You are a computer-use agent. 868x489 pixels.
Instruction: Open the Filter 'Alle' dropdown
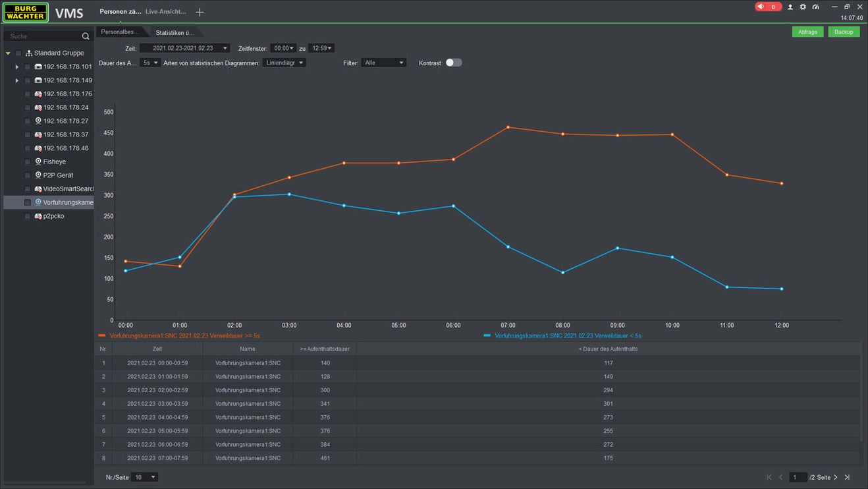(383, 63)
